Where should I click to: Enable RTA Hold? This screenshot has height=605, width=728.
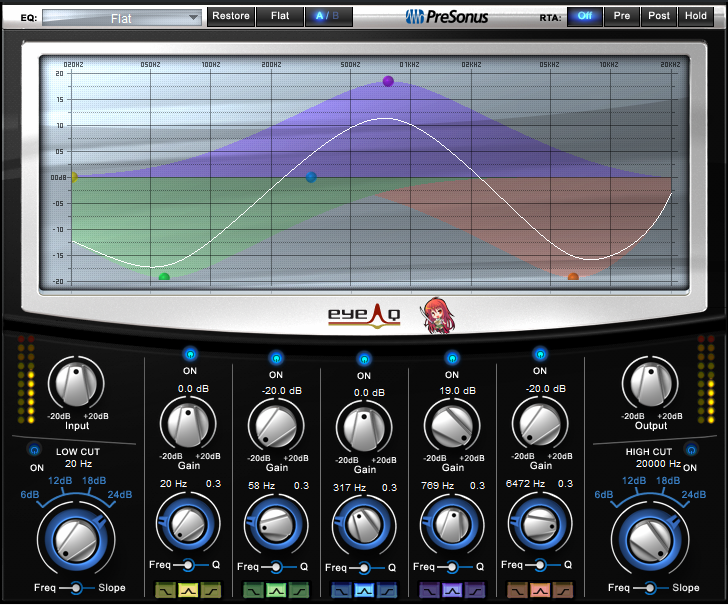(x=696, y=16)
